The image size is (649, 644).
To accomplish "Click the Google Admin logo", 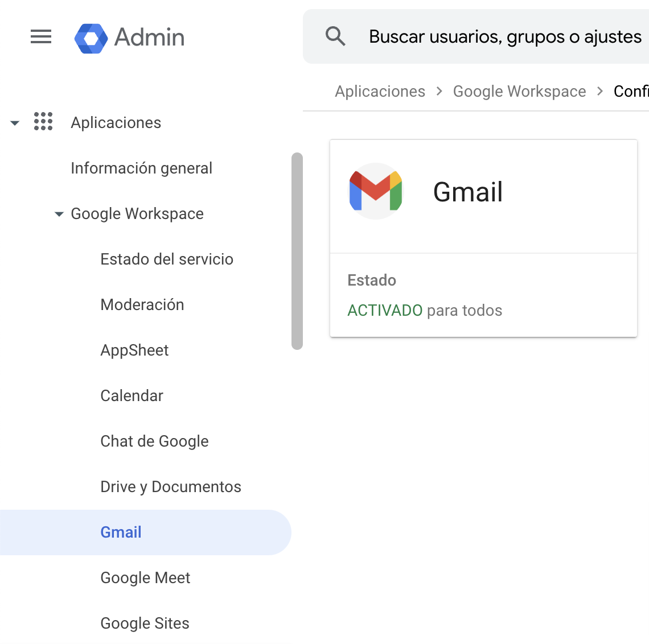I will click(x=91, y=38).
